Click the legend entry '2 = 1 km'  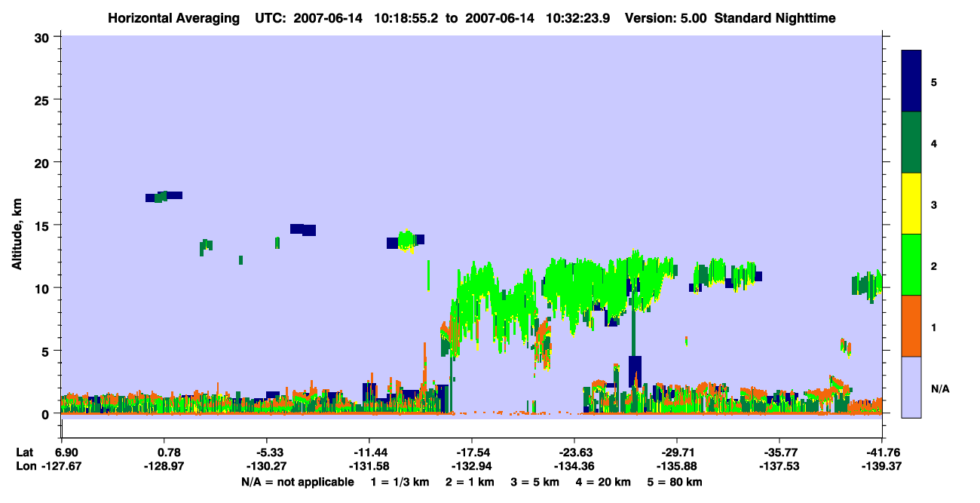point(471,482)
